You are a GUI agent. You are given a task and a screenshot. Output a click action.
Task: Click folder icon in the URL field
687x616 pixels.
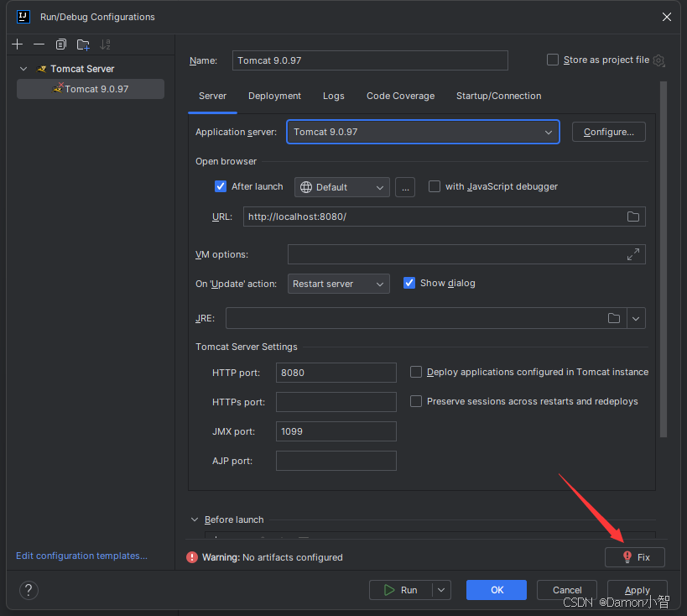pos(633,217)
